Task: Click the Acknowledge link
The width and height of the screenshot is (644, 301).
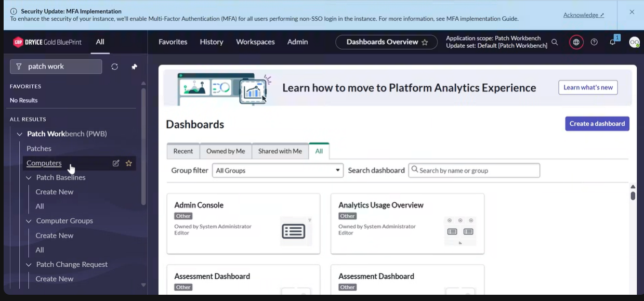Action: [x=584, y=15]
